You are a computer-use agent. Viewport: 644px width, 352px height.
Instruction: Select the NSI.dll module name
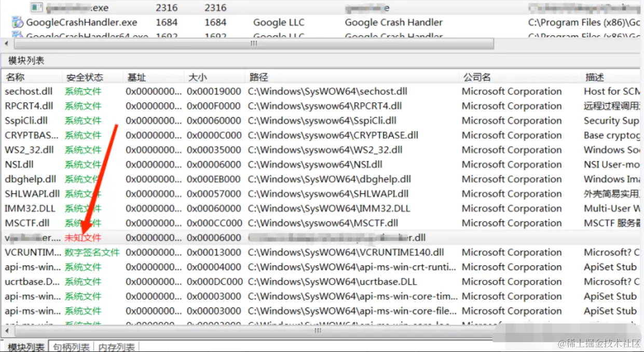pos(20,164)
